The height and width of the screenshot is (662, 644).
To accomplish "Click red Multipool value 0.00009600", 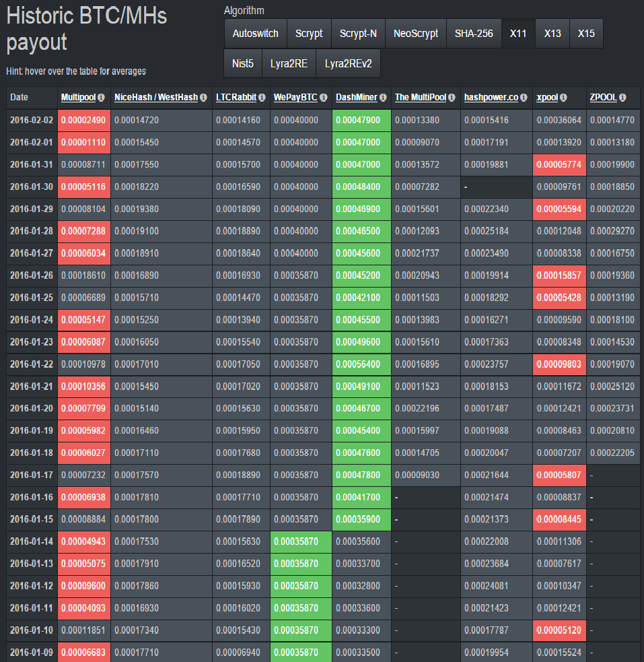I will tap(83, 586).
